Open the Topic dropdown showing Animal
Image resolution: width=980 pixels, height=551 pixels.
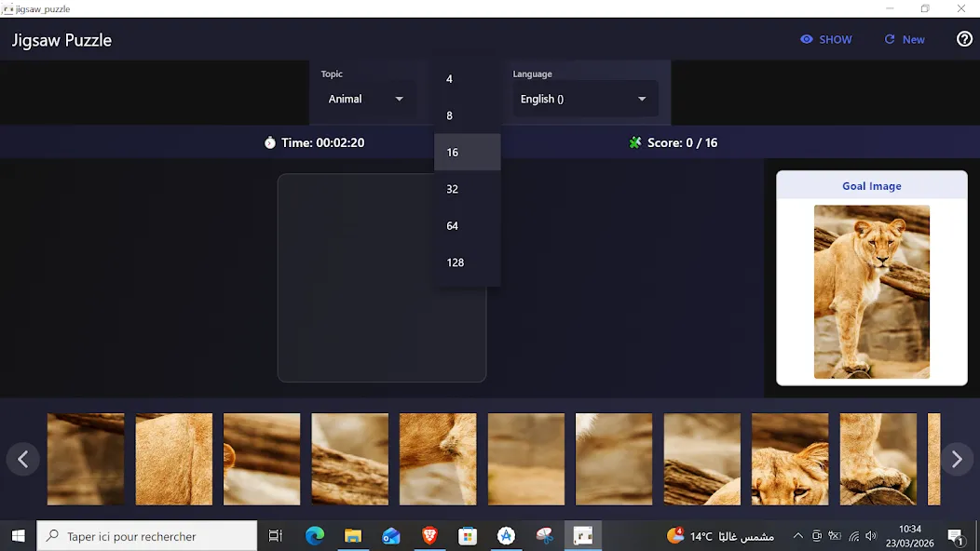pyautogui.click(x=365, y=99)
